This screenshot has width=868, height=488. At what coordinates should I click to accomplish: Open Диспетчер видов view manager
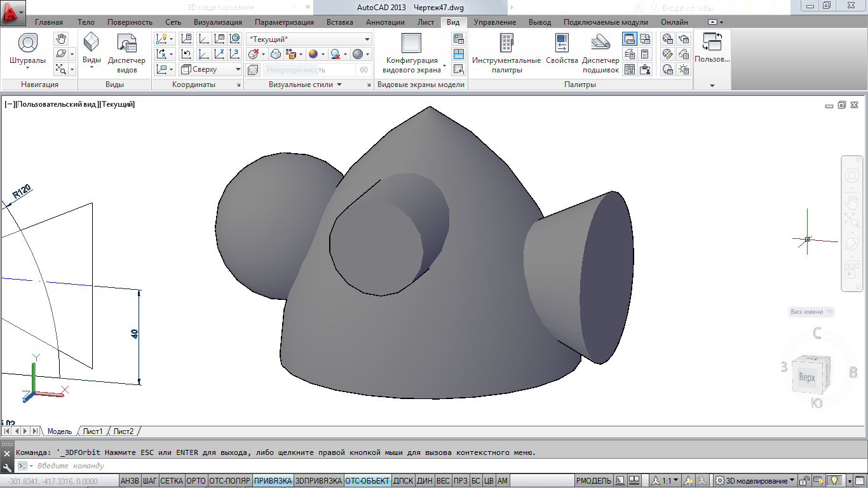click(126, 52)
